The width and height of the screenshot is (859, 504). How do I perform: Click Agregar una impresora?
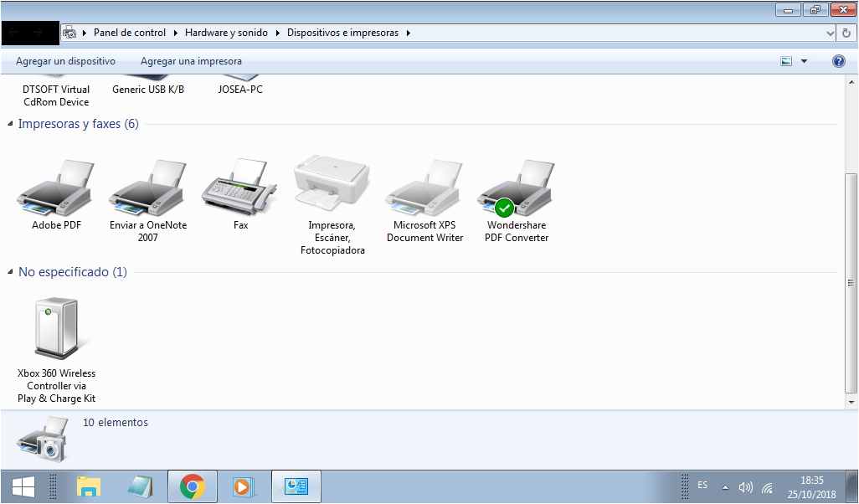[x=191, y=61]
